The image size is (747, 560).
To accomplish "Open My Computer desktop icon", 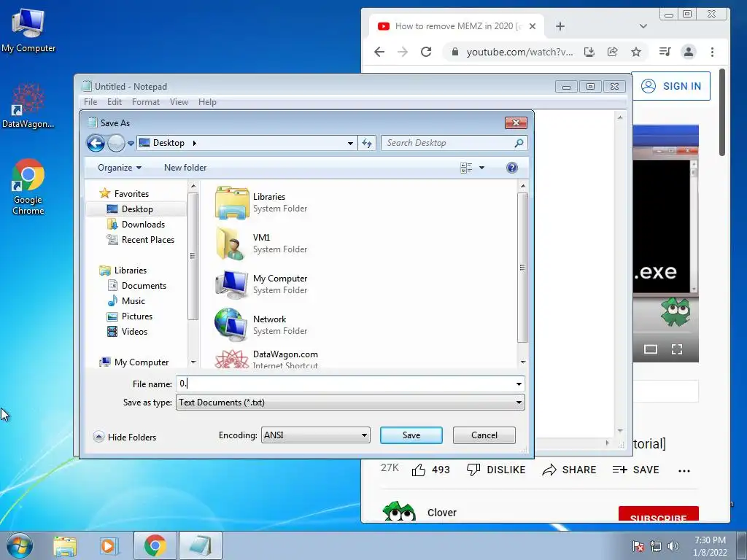I will 28,31.
